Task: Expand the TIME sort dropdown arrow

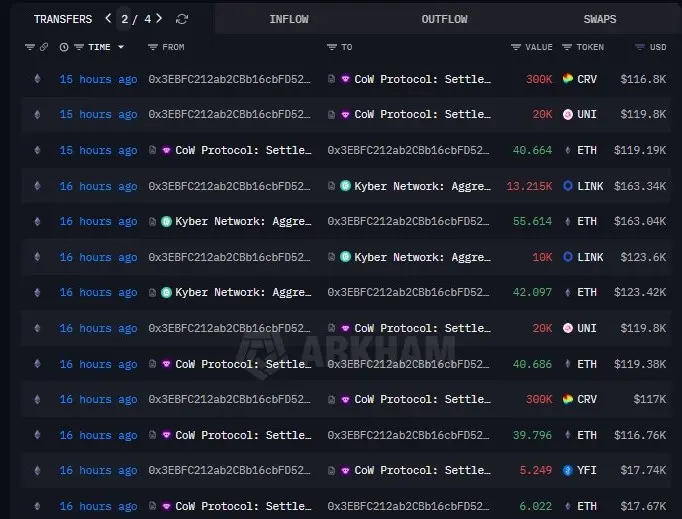Action: 121,47
